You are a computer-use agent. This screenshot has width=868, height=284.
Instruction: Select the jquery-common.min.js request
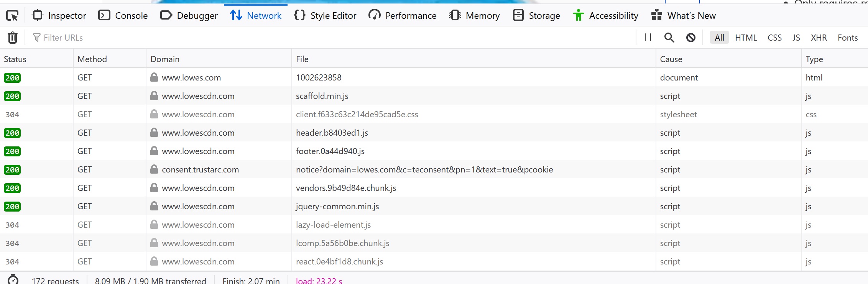pos(434,206)
